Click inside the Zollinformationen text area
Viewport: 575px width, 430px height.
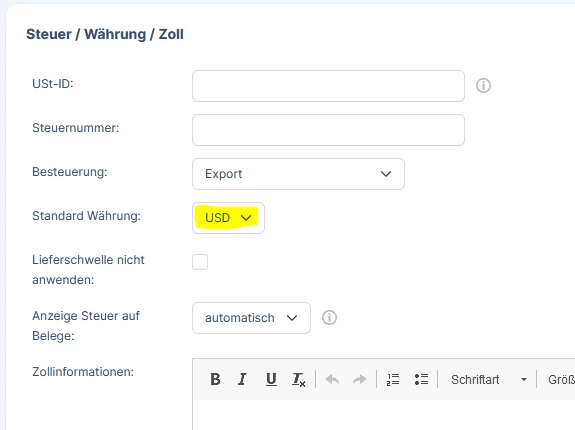click(x=384, y=415)
